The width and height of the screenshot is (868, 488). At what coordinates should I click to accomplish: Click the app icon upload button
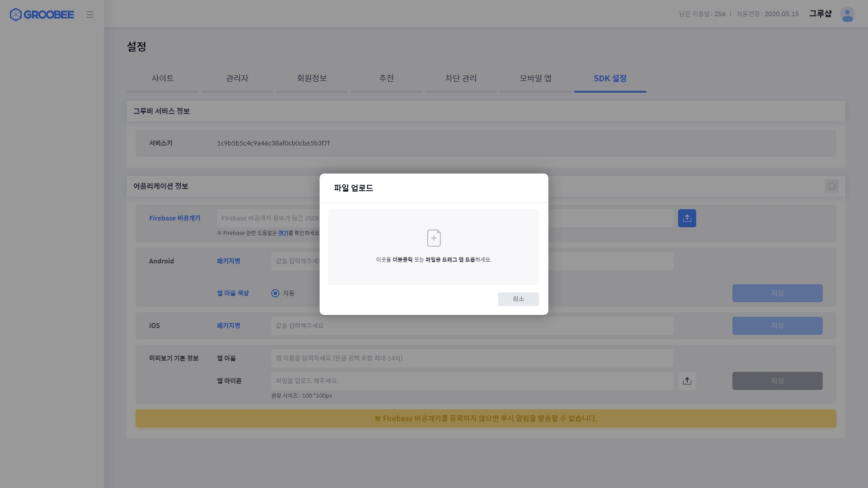(x=687, y=381)
